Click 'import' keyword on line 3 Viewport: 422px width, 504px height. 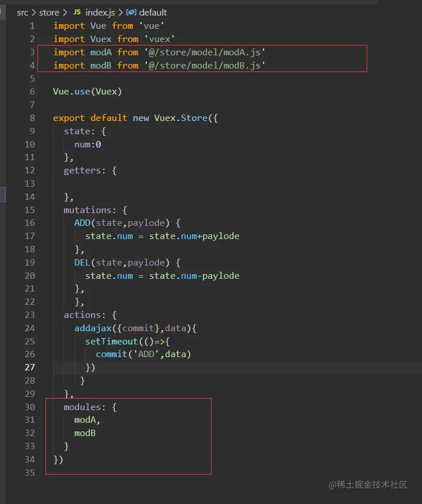pyautogui.click(x=69, y=52)
